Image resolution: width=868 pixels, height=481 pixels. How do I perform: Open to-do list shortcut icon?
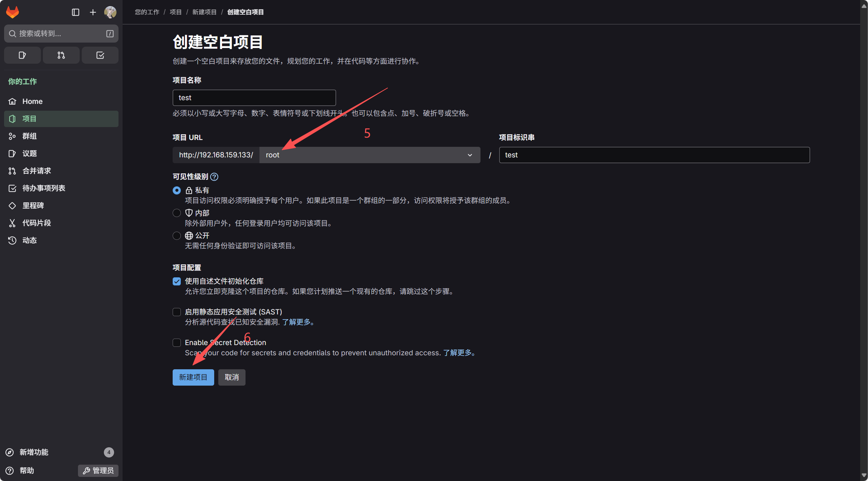pyautogui.click(x=100, y=55)
